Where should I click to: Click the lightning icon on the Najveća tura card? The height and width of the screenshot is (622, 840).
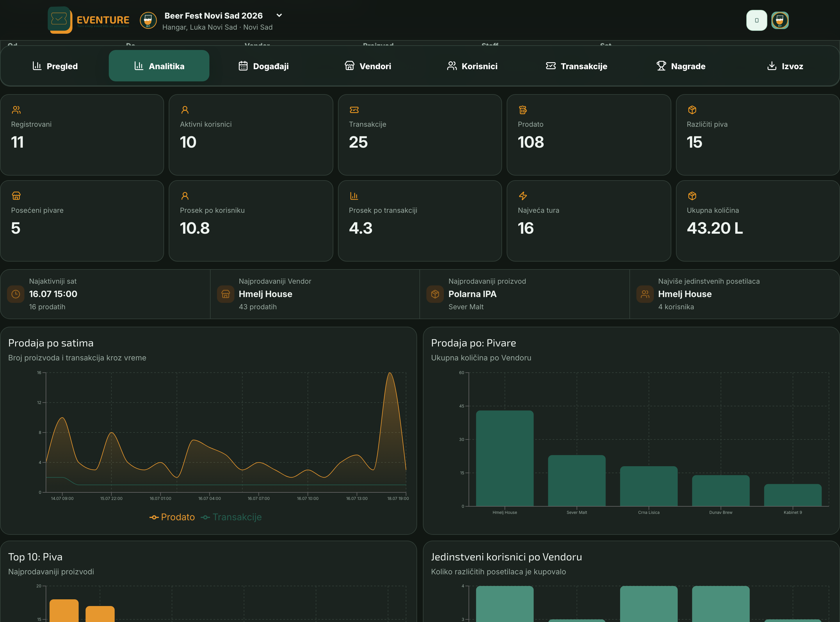(x=523, y=196)
